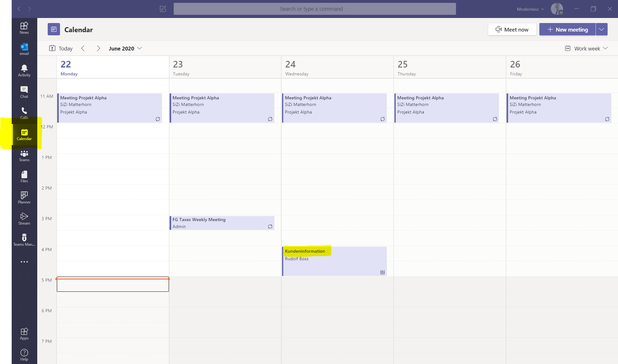Go to the next week
Image resolution: width=618 pixels, height=364 pixels.
point(98,48)
